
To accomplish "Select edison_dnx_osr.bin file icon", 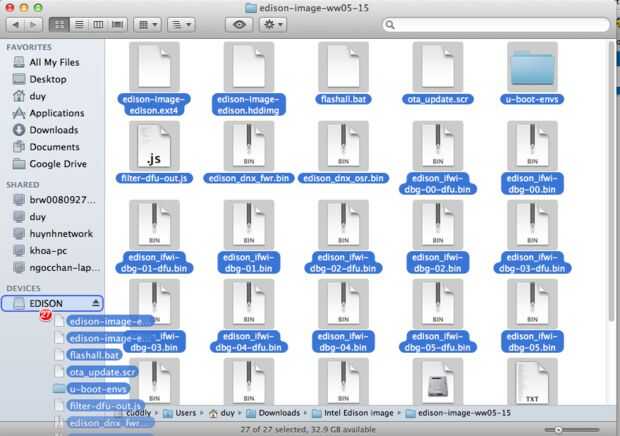I will coord(343,145).
